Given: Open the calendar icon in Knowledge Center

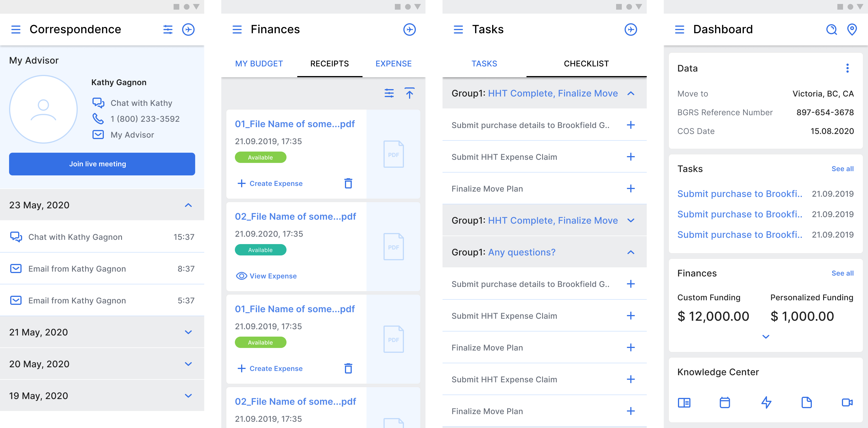Looking at the screenshot, I should 724,402.
